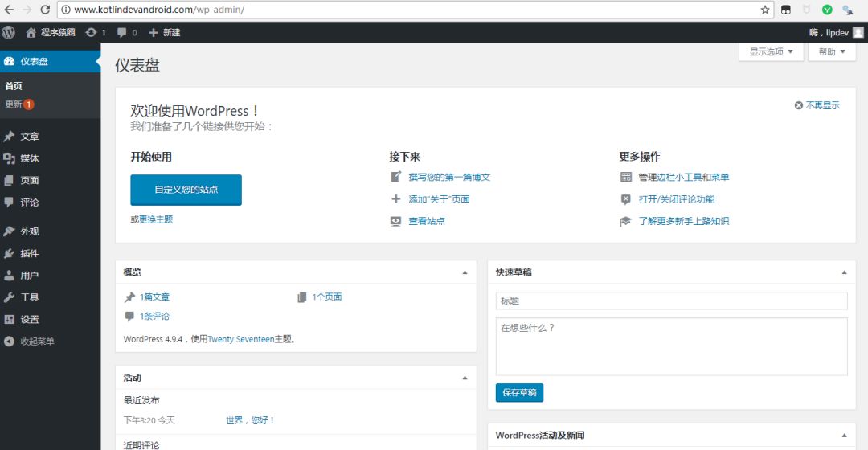Open the 1条评论 link in 概览
The width and height of the screenshot is (868, 450).
click(154, 317)
